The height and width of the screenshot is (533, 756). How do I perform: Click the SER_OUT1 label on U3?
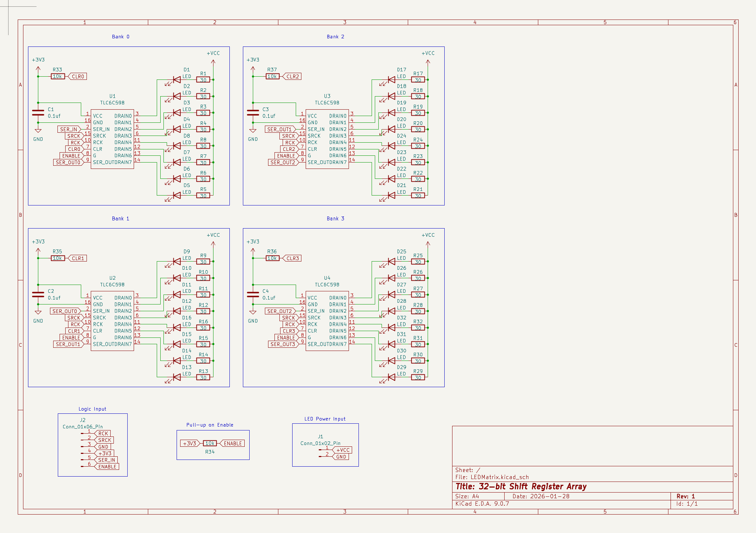click(x=279, y=129)
